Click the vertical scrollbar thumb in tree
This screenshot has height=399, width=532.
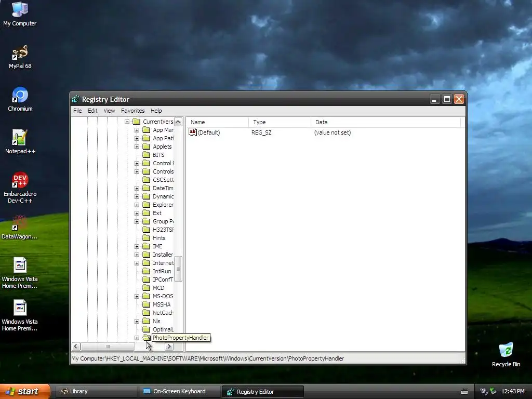[x=178, y=269]
